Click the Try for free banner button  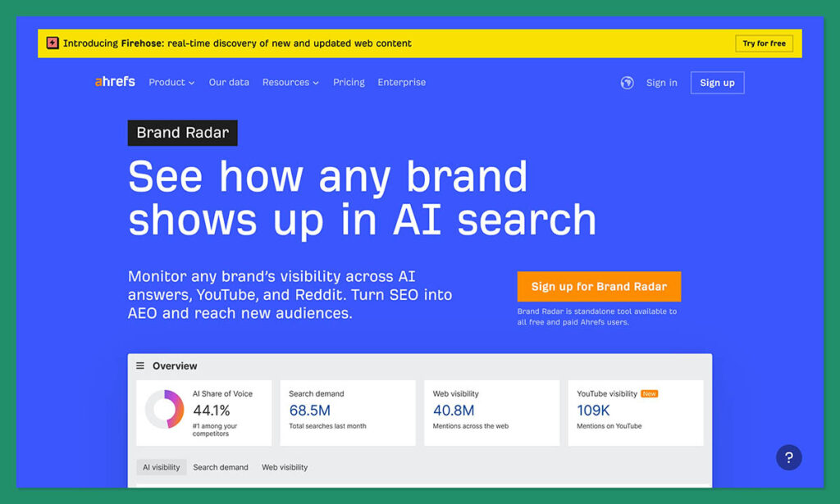coord(764,43)
